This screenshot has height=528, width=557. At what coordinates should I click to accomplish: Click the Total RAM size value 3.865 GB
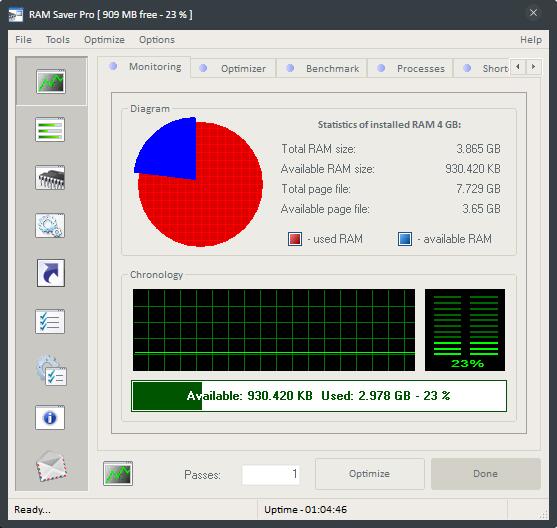(x=478, y=149)
